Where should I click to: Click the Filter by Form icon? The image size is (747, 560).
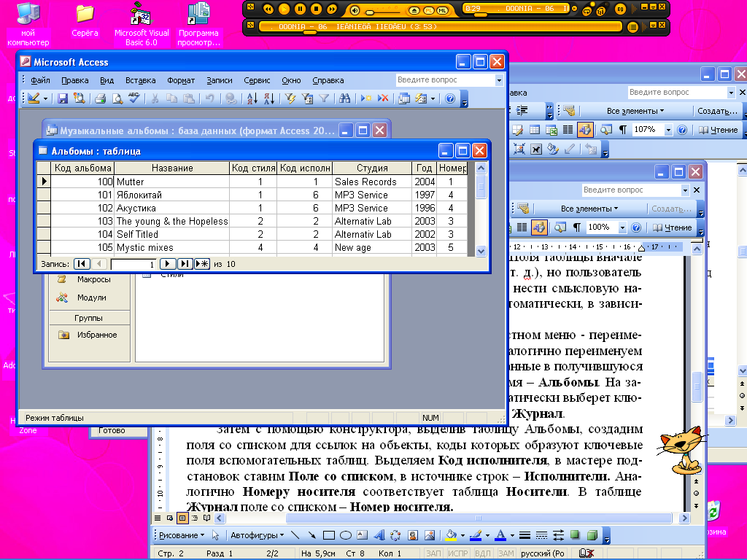[x=307, y=98]
